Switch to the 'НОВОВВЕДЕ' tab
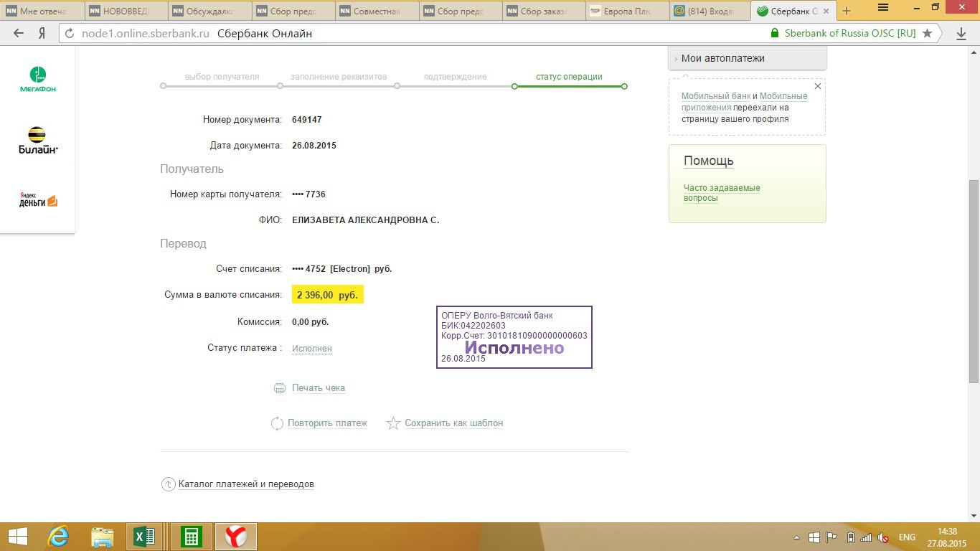The width and height of the screenshot is (980, 551). click(x=126, y=11)
